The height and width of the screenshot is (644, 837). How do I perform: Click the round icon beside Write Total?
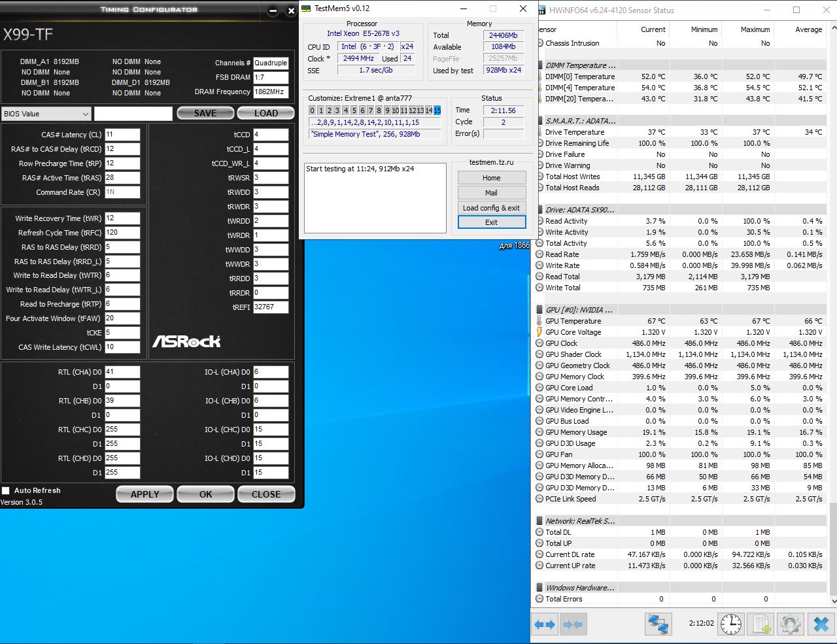point(539,288)
